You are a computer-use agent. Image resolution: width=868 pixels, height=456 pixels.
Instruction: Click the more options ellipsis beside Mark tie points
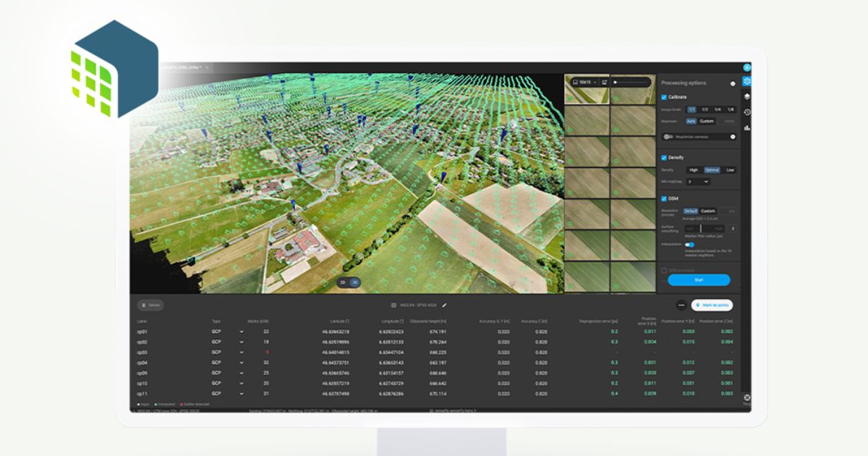click(681, 305)
